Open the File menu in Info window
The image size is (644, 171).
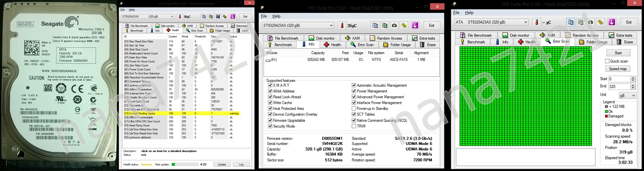264,16
